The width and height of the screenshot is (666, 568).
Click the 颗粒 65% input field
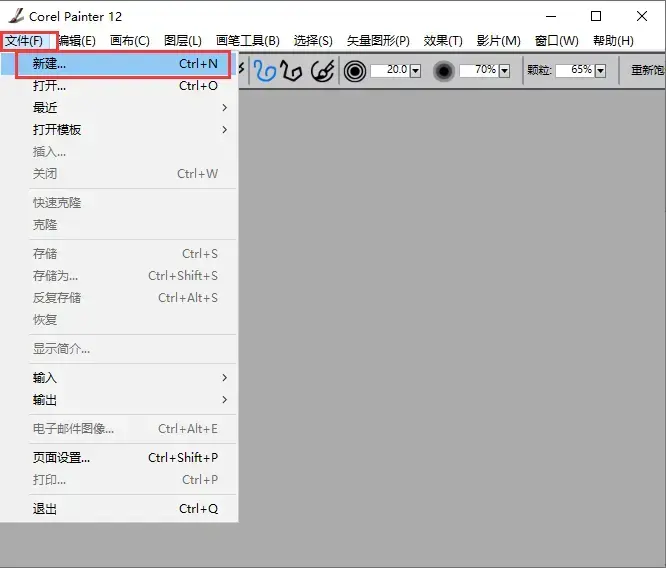pos(575,71)
